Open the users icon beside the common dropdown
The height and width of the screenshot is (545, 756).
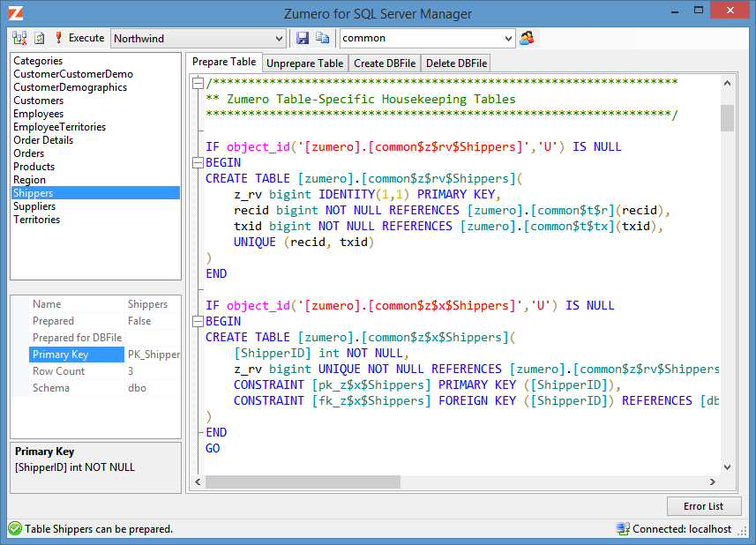(x=527, y=38)
